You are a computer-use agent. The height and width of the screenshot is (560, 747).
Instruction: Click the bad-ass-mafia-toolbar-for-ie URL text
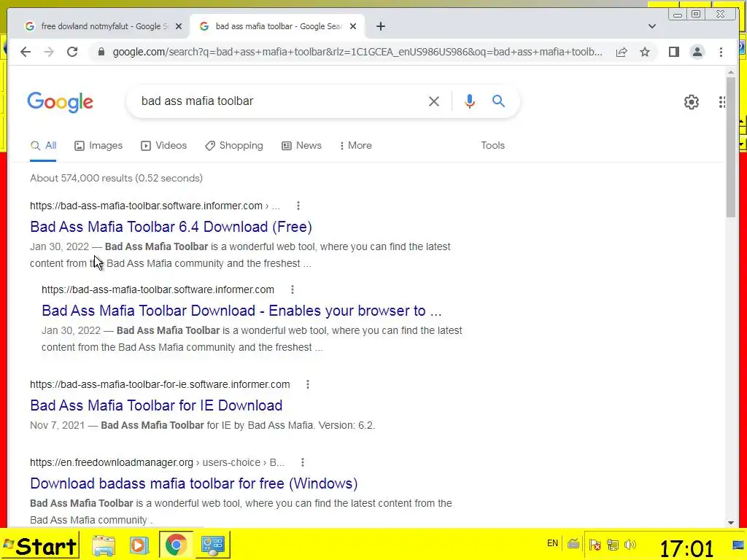point(160,384)
